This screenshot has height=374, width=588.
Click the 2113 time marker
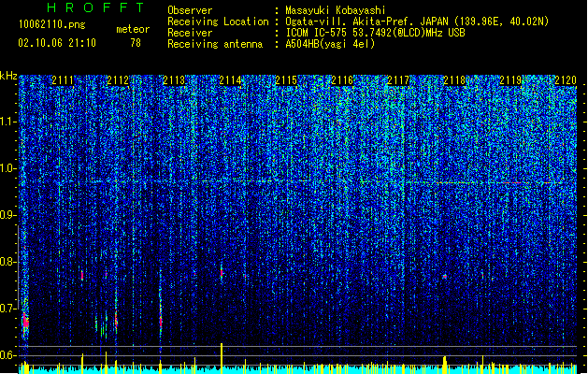[174, 80]
